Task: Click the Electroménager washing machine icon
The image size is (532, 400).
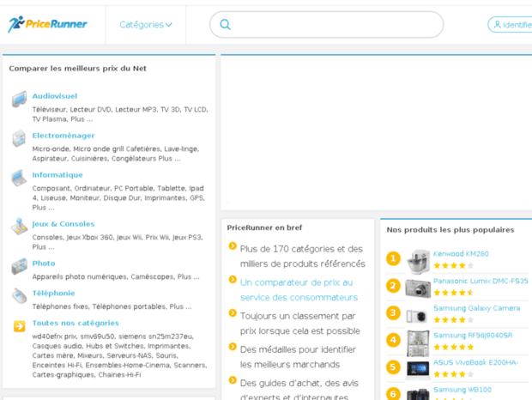Action: [19, 138]
